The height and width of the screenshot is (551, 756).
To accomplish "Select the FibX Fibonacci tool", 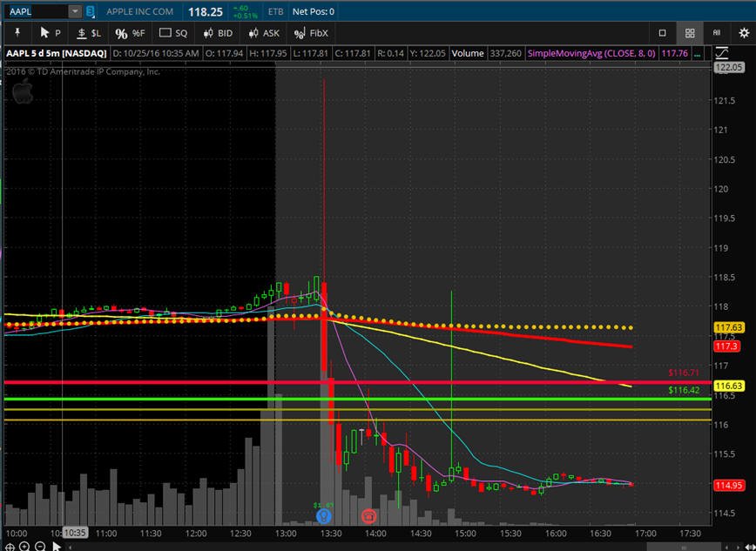I will 311,33.
